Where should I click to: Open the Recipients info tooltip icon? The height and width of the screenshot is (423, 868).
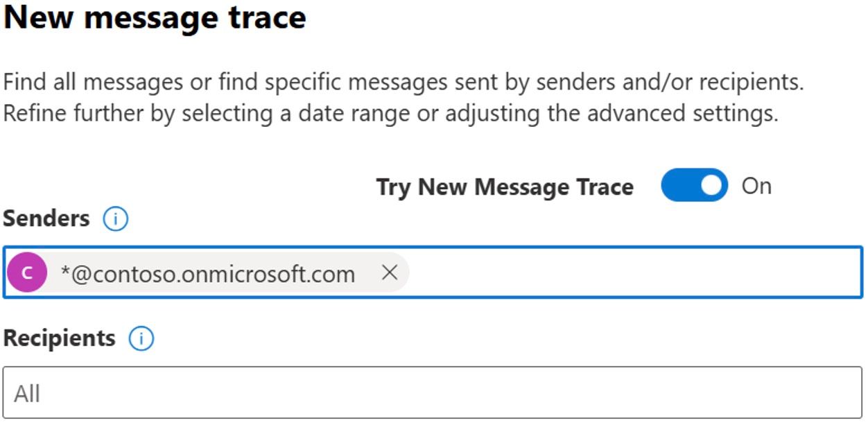click(x=141, y=339)
